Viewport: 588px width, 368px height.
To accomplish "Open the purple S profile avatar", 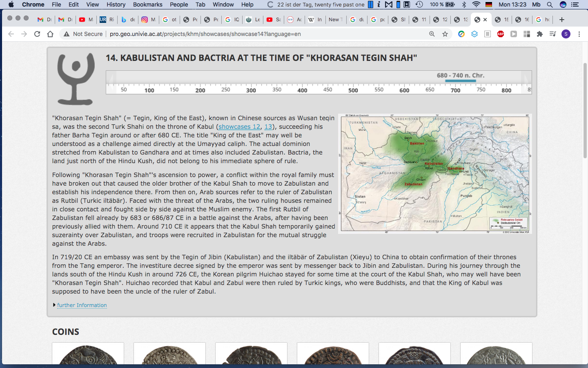I will click(566, 34).
